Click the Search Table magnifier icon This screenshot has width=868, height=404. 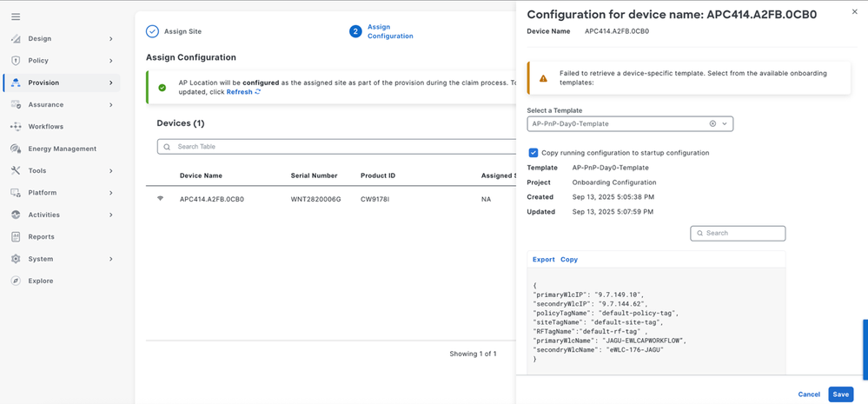[x=167, y=147]
